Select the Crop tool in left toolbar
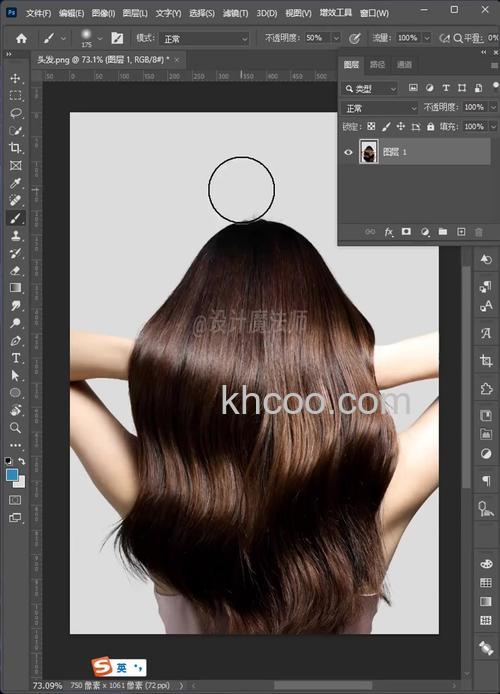Screen dimensions: 500x694 coord(15,148)
